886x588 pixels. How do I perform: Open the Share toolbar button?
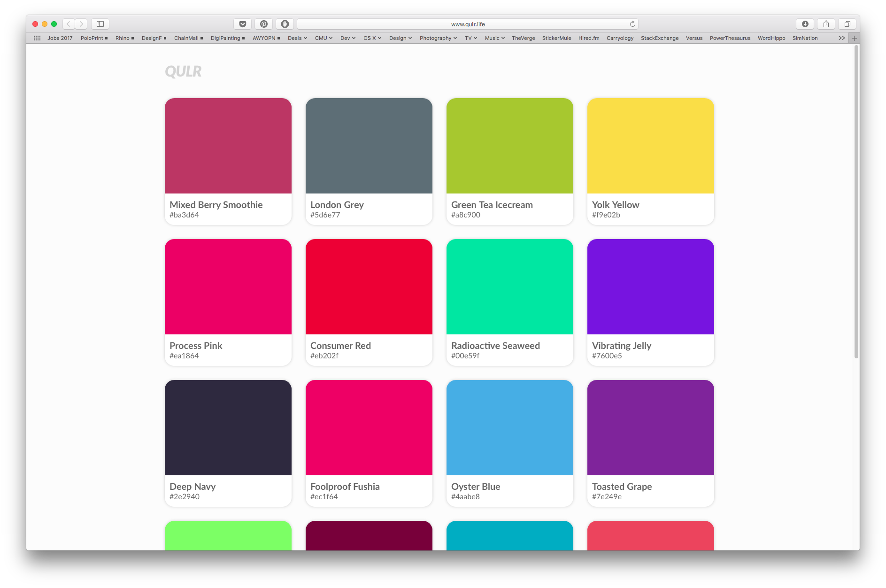(826, 24)
